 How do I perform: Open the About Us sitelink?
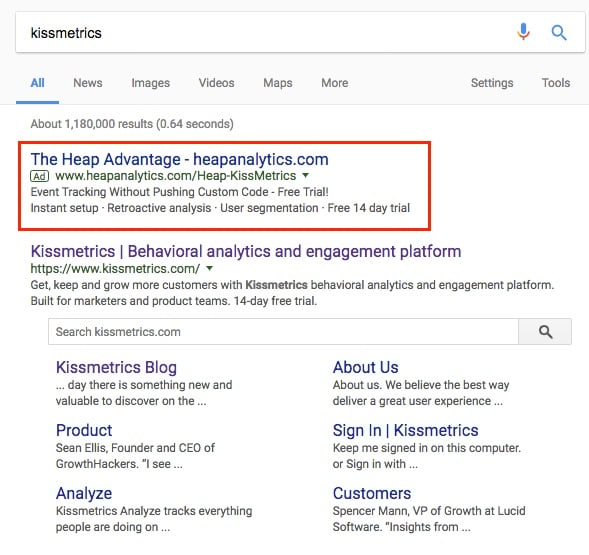coord(365,367)
